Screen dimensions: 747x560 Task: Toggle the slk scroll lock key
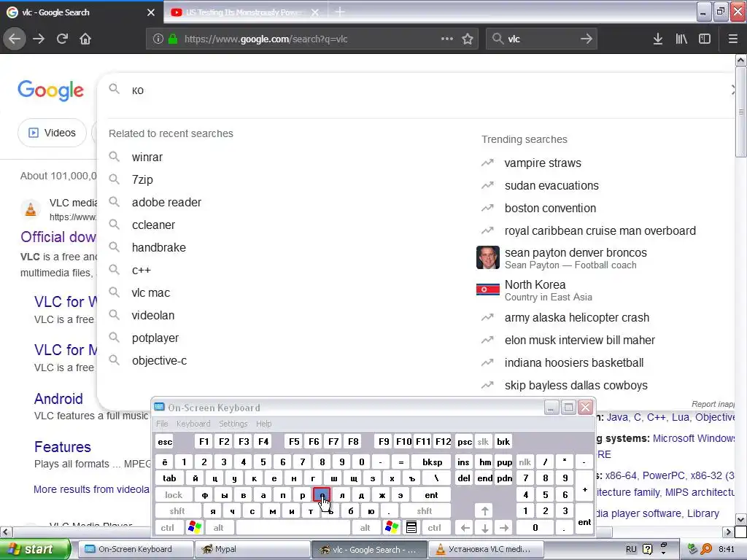pos(483,441)
